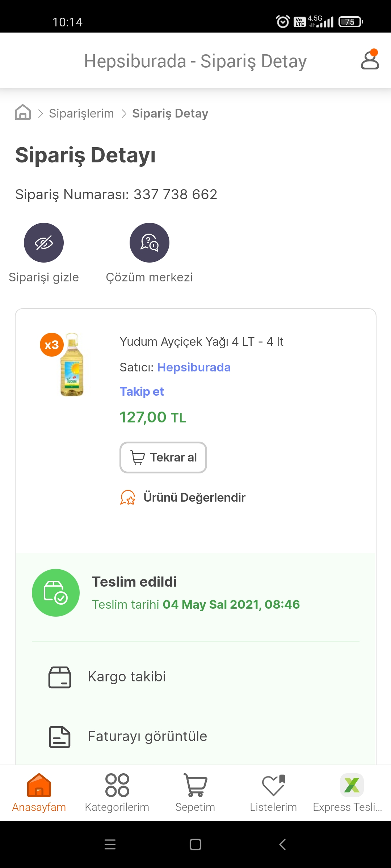
Task: Tap the home breadcrumb icon
Action: (23, 112)
